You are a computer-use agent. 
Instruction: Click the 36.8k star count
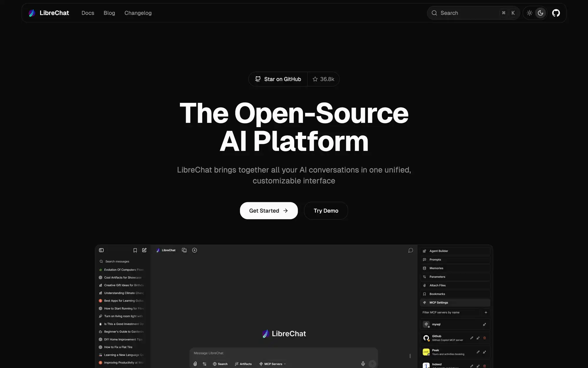coord(323,79)
